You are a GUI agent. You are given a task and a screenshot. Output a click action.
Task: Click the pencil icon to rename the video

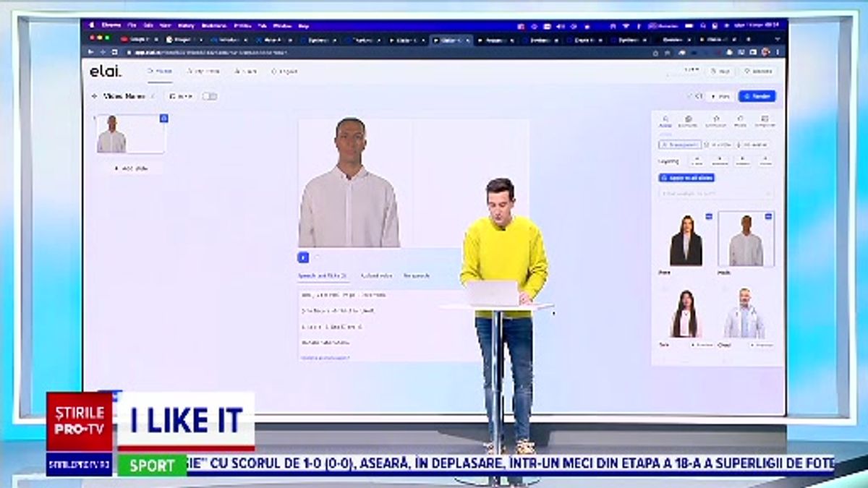coord(152,96)
